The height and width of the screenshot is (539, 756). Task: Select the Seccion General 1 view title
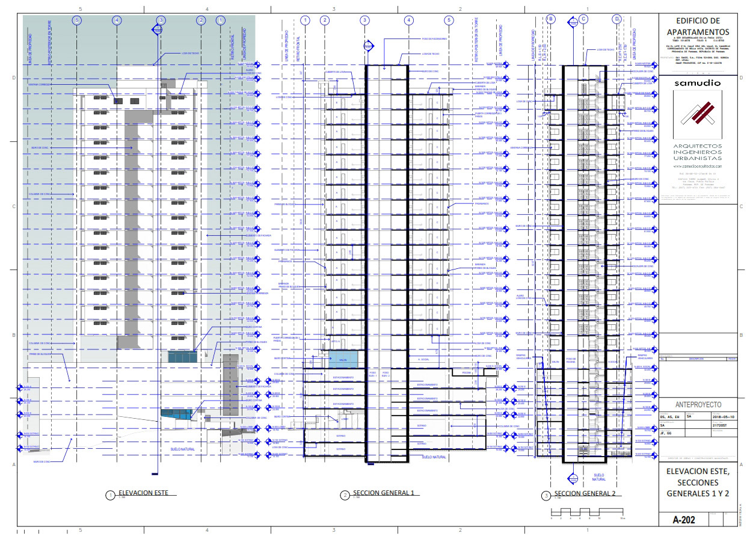click(384, 493)
